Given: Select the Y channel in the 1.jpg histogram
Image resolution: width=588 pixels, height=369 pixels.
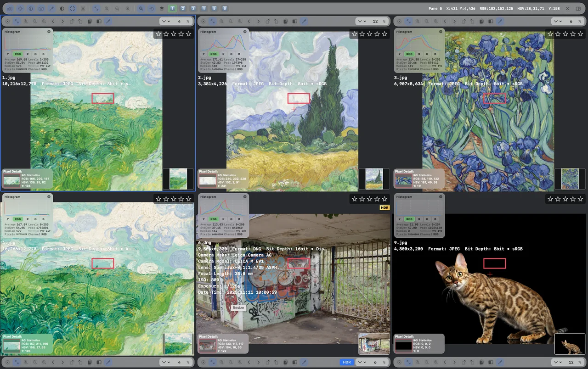Looking at the screenshot, I should (x=8, y=54).
